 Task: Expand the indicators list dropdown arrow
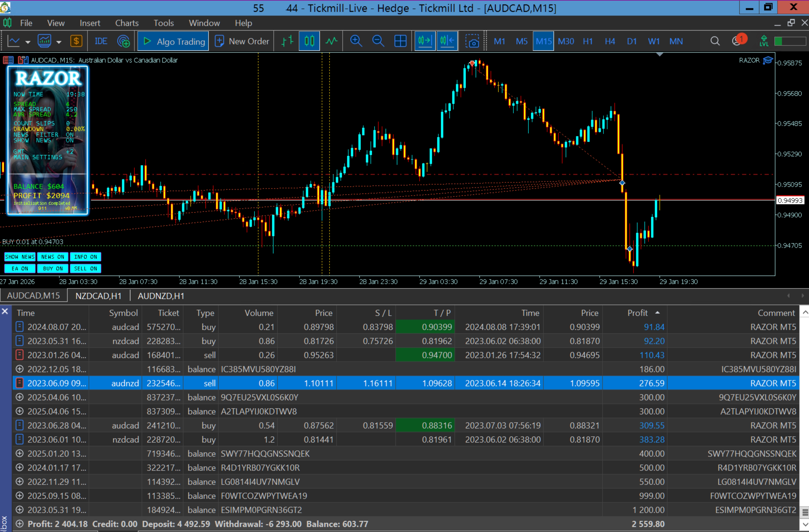tap(59, 42)
